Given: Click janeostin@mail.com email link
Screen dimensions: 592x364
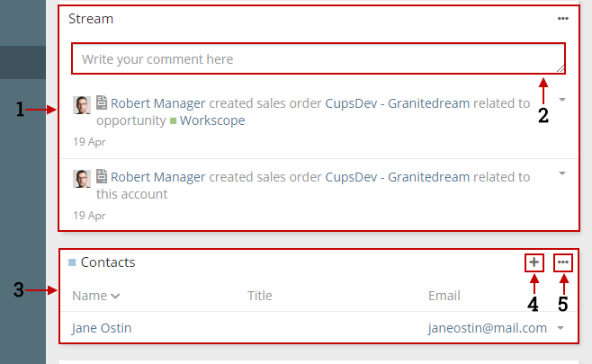Looking at the screenshot, I should pos(488,328).
